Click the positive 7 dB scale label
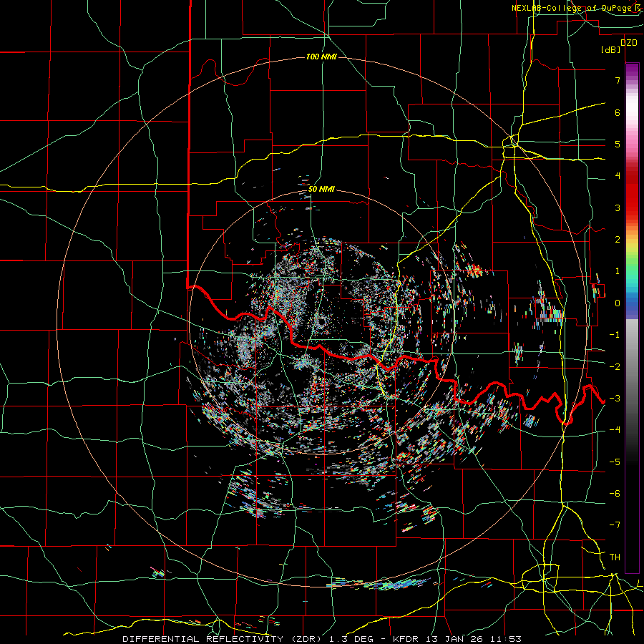 click(x=618, y=80)
